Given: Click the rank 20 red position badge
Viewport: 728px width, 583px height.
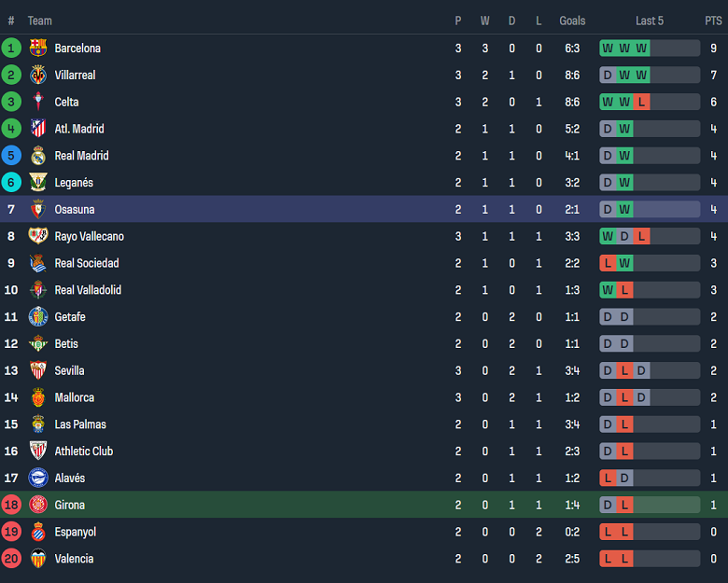Looking at the screenshot, I should (x=11, y=559).
